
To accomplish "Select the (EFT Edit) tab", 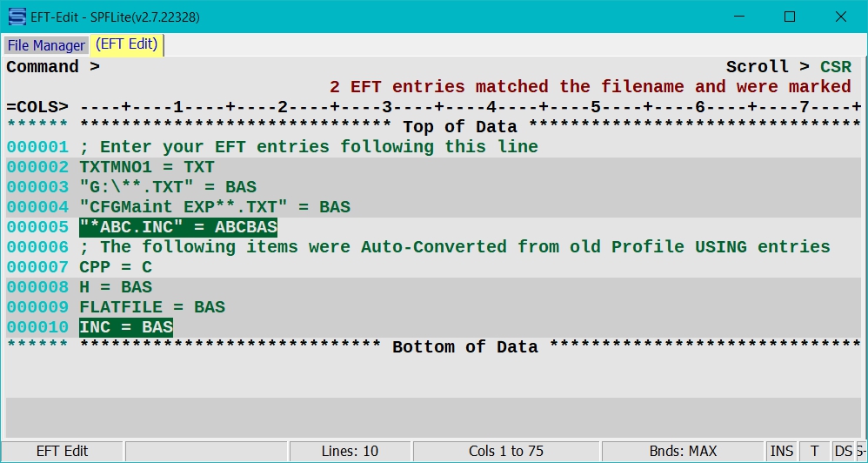I will tap(127, 44).
